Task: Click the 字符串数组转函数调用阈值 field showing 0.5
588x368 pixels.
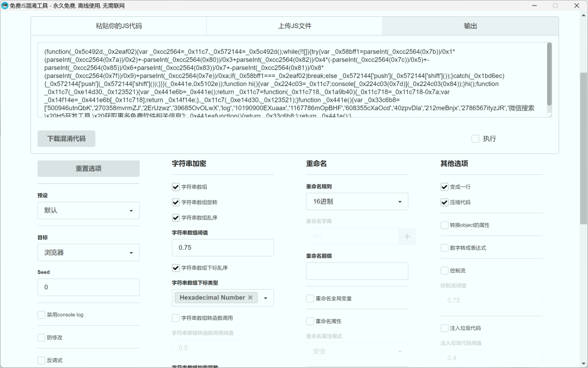Action: pyautogui.click(x=223, y=348)
